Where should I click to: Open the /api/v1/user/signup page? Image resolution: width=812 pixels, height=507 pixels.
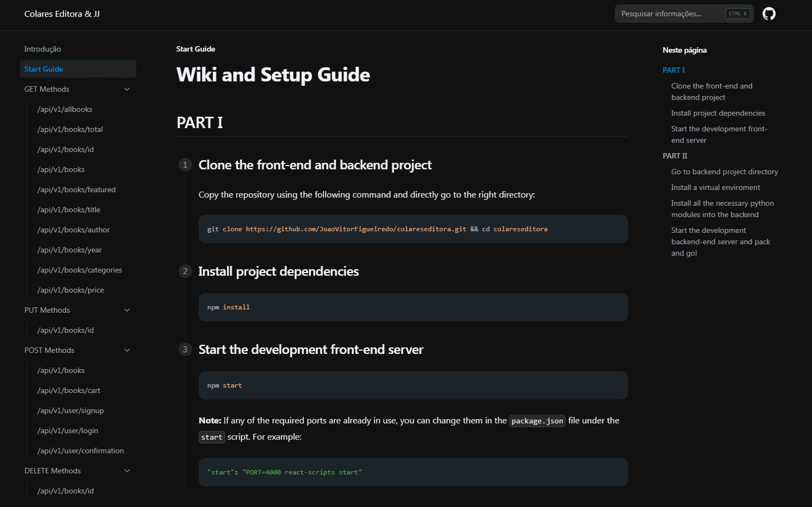(71, 410)
